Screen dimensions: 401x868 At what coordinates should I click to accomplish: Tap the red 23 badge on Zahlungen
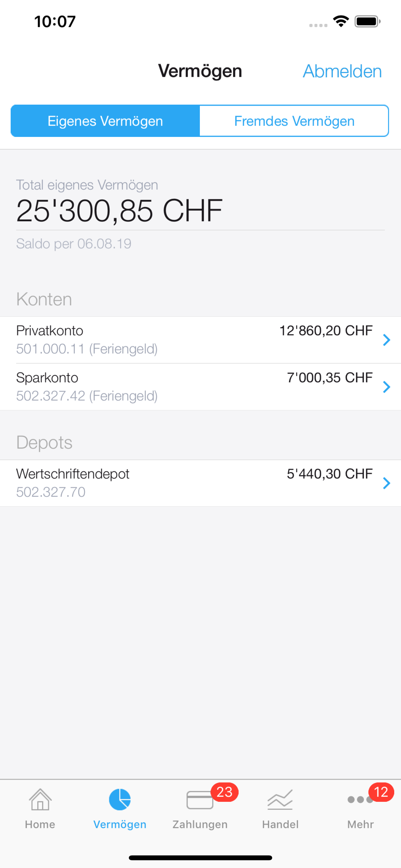(x=224, y=792)
